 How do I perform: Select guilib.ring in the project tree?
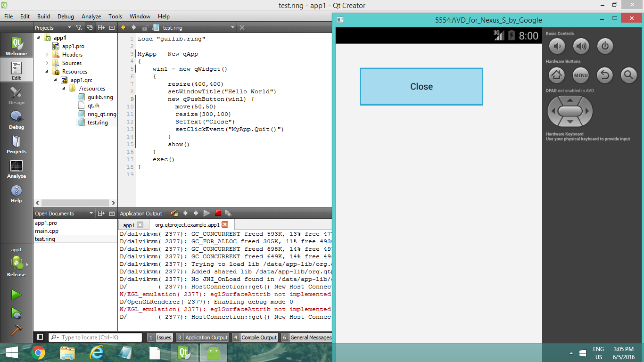pyautogui.click(x=100, y=97)
